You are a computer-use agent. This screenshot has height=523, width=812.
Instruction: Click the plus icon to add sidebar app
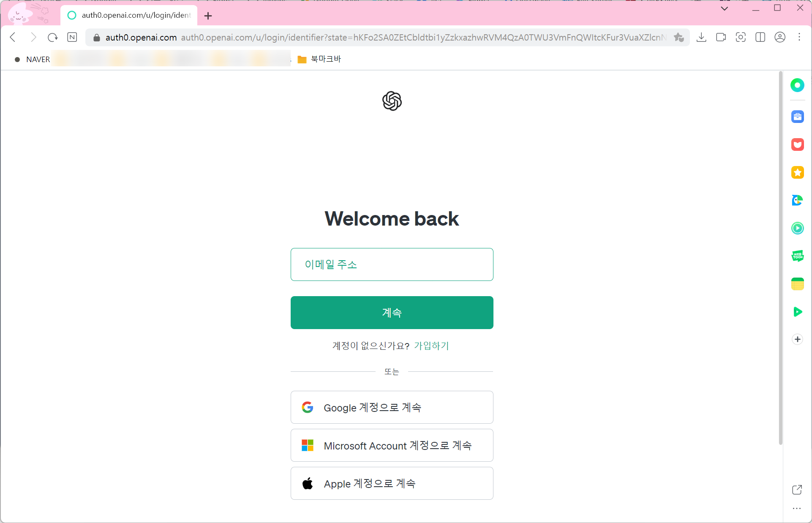(x=797, y=339)
